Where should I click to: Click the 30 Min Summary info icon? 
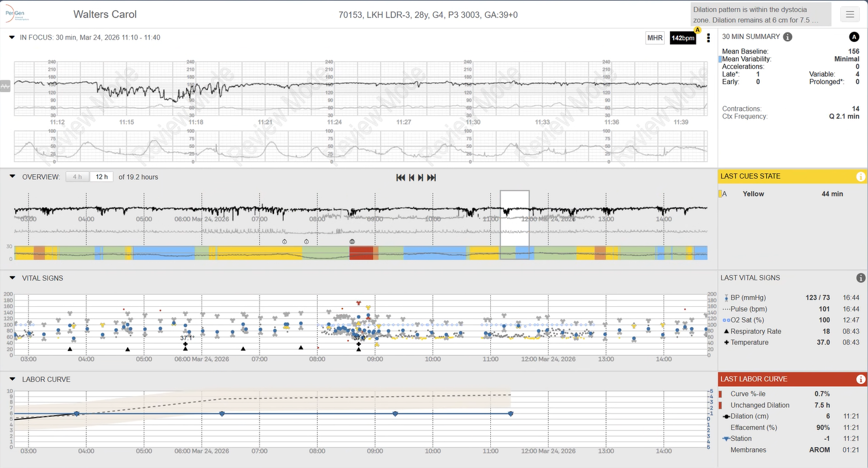coord(787,37)
